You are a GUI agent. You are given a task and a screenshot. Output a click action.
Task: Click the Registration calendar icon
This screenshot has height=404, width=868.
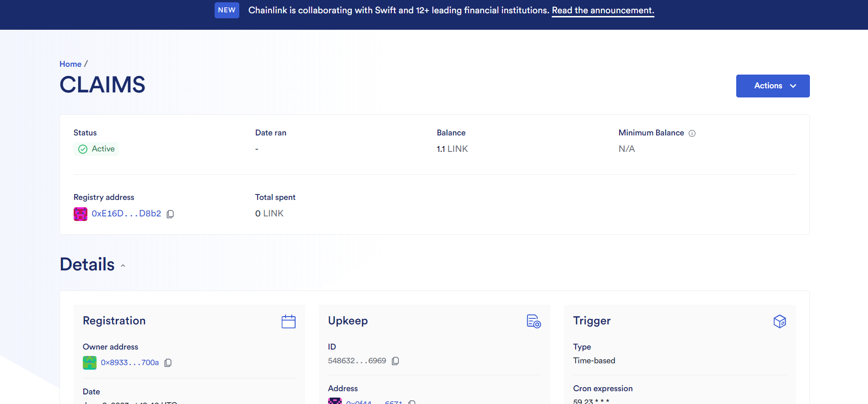pos(288,321)
